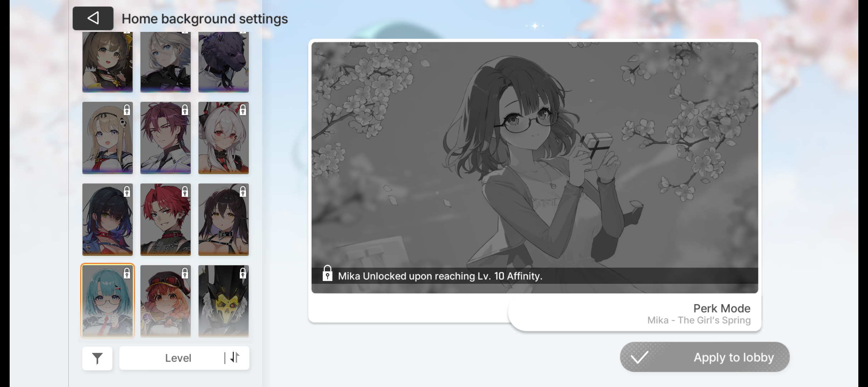Select the silver-haired blue-eyed character portrait
Viewport: 868px width, 387px height.
(x=165, y=62)
